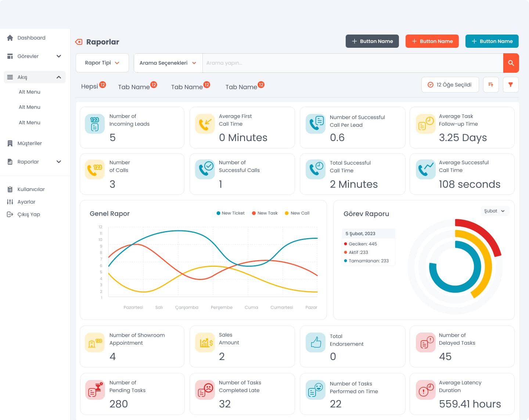
Task: Click the Raporlar page title
Action: click(x=102, y=42)
